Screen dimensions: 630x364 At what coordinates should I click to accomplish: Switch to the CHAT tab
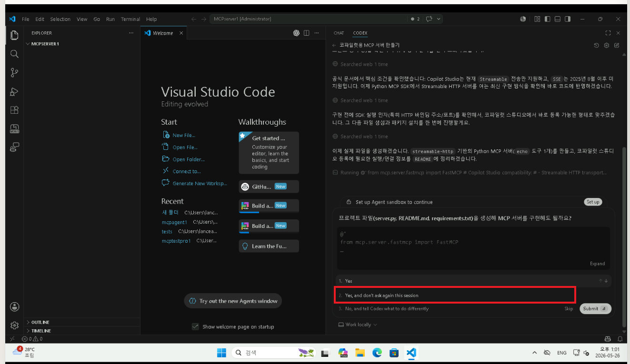[339, 33]
